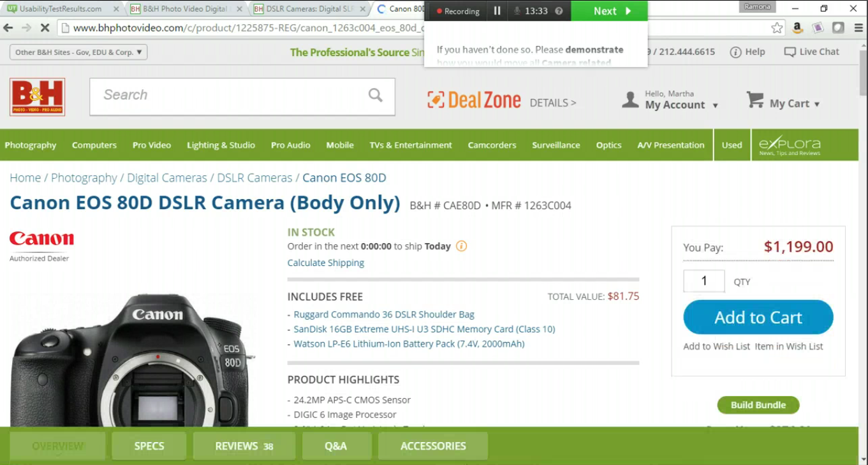The width and height of the screenshot is (868, 465).
Task: Click the Canon authorized dealer logo
Action: [x=41, y=246]
